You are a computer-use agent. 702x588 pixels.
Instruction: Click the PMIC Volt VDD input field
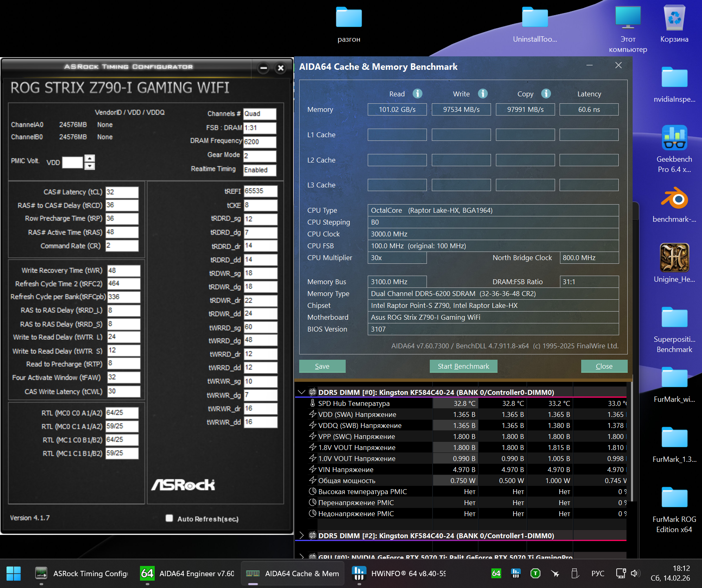point(73,163)
